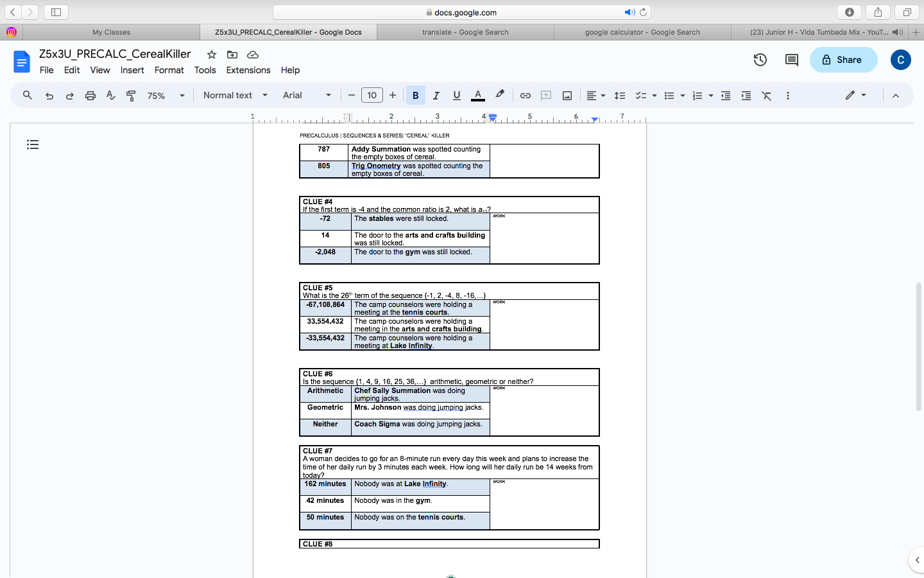Print the document
The width and height of the screenshot is (924, 578).
tap(90, 96)
